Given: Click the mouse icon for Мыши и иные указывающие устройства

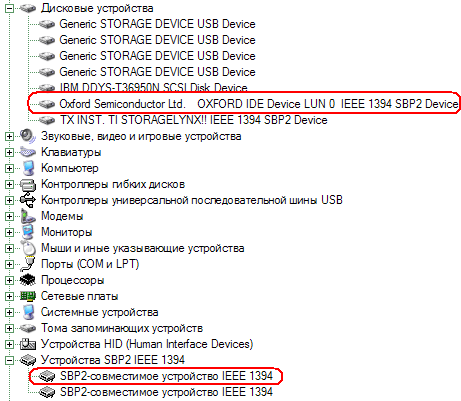Looking at the screenshot, I should tap(28, 248).
